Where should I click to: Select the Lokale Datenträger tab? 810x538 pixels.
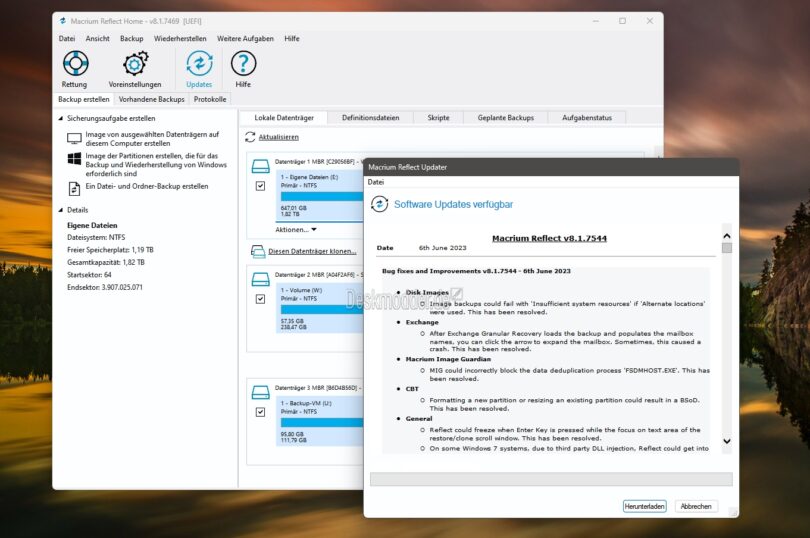(x=284, y=118)
